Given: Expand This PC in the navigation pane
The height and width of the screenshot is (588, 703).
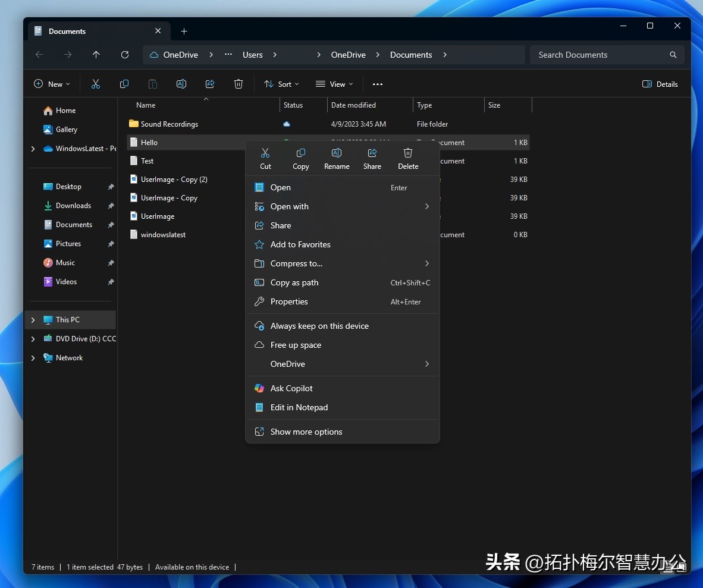Looking at the screenshot, I should [x=33, y=319].
